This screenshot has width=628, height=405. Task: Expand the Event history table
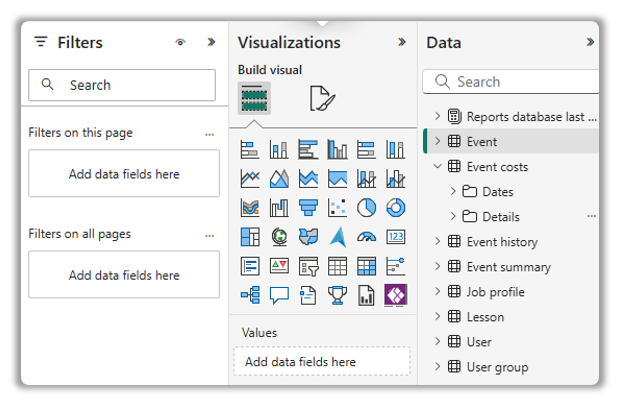point(437,241)
